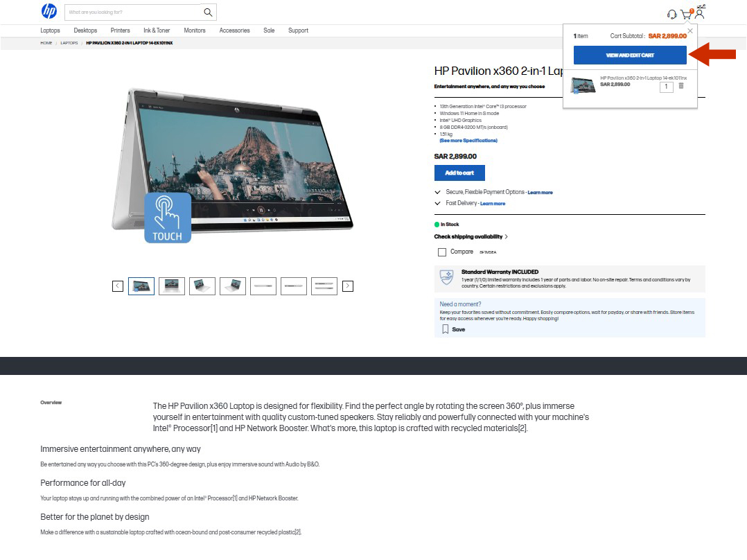Expand Secure, Flexible Payment Options

[438, 192]
